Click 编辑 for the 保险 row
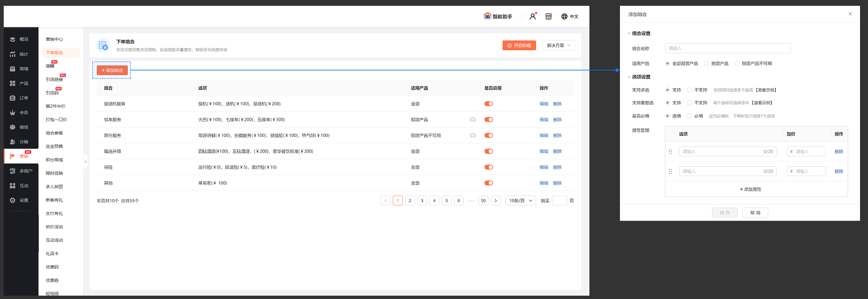This screenshot has height=299, width=868. 543,167
